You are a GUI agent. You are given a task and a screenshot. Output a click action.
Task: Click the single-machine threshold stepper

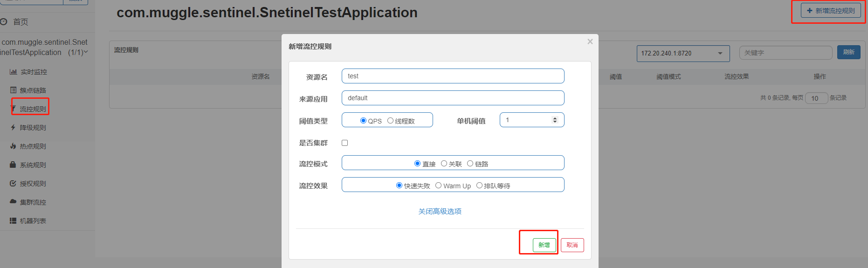(x=555, y=120)
